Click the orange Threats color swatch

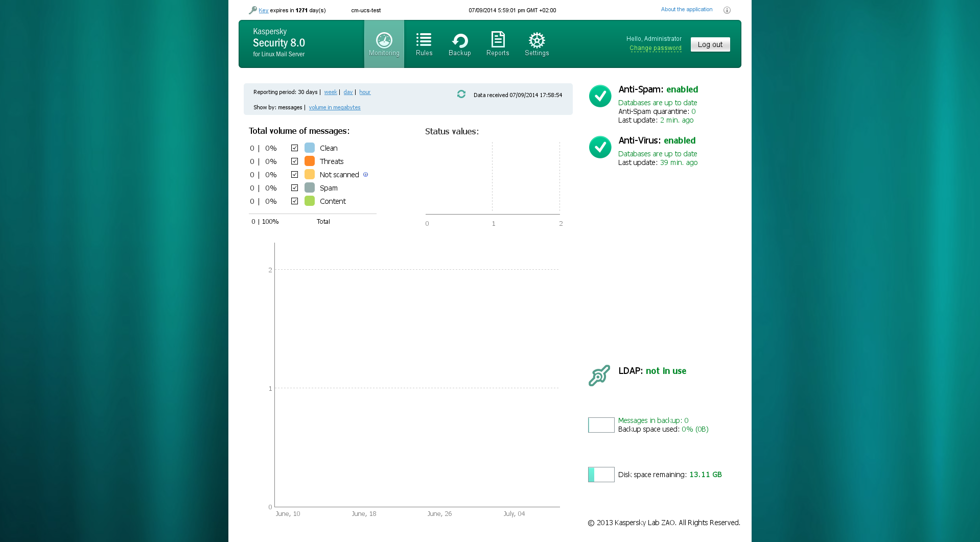click(x=310, y=161)
